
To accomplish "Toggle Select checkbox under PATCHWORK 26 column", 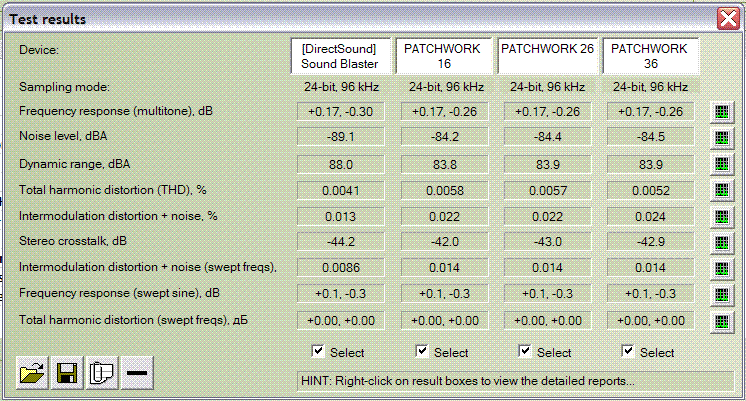I will [524, 352].
